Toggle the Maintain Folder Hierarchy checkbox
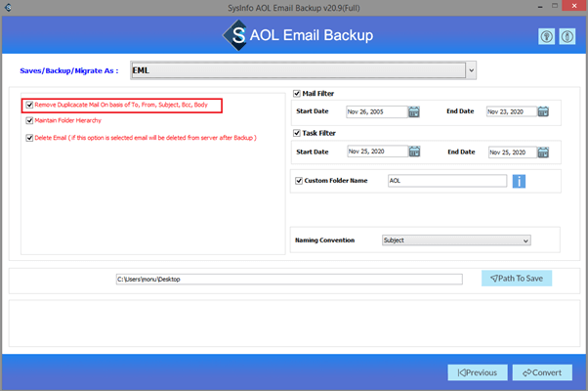 click(x=29, y=120)
